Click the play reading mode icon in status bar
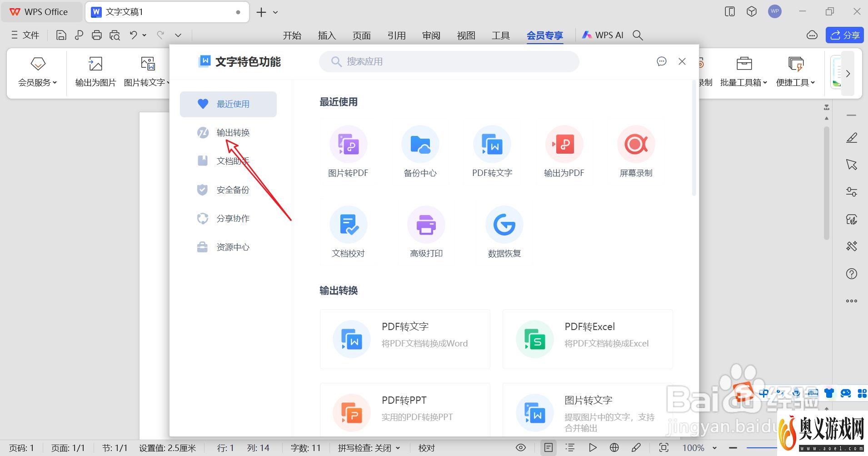This screenshot has width=868, height=456. pyautogui.click(x=593, y=447)
